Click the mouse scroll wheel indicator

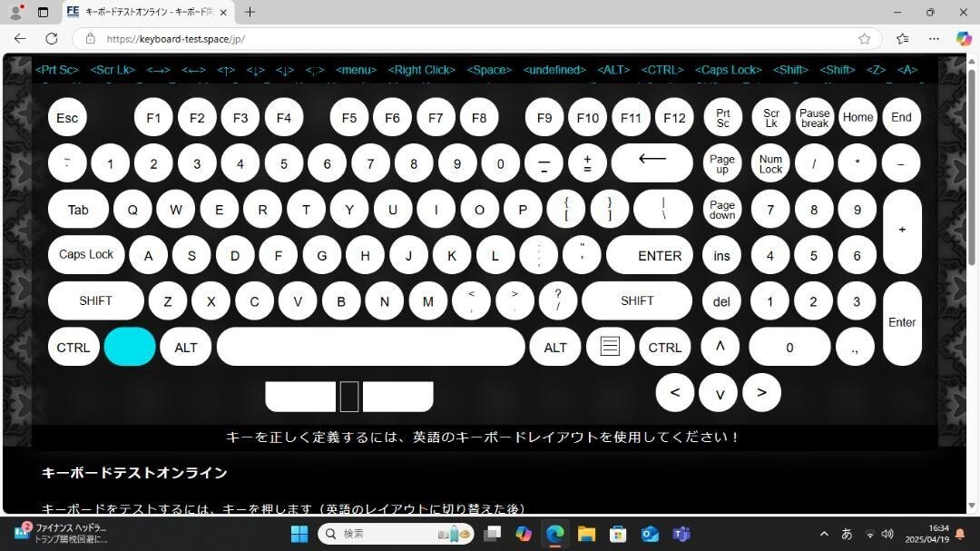tap(349, 397)
